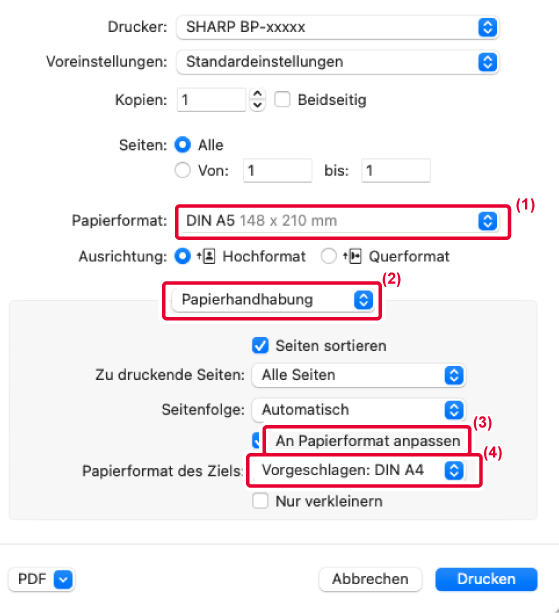
Task: Select the Von page range radio button
Action: pos(183,170)
